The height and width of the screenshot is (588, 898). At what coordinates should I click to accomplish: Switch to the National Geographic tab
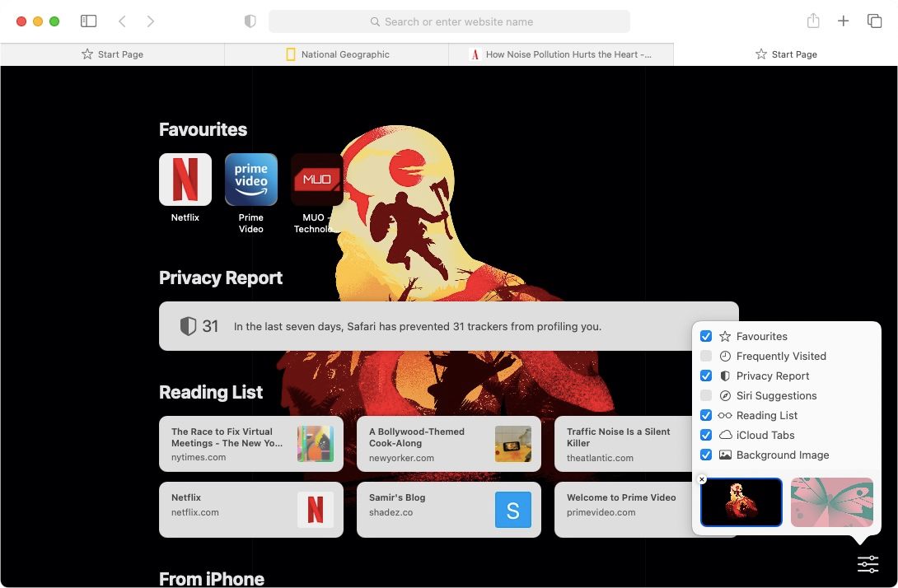[x=337, y=54]
